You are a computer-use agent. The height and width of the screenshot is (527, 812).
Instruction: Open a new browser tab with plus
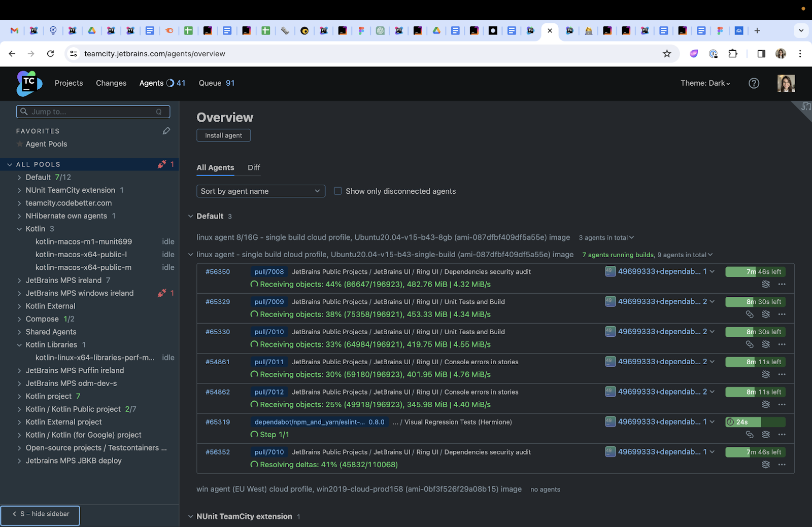pyautogui.click(x=757, y=31)
